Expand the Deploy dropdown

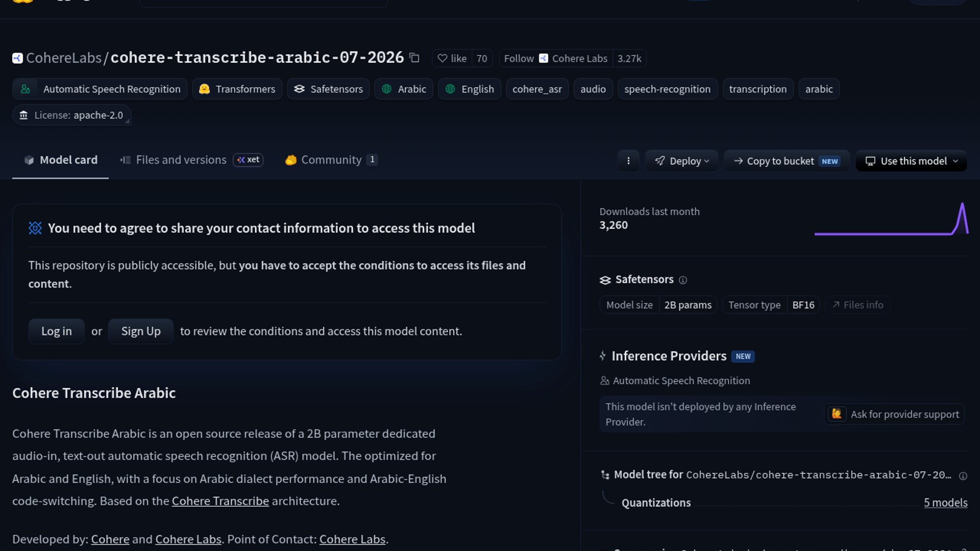tap(681, 161)
